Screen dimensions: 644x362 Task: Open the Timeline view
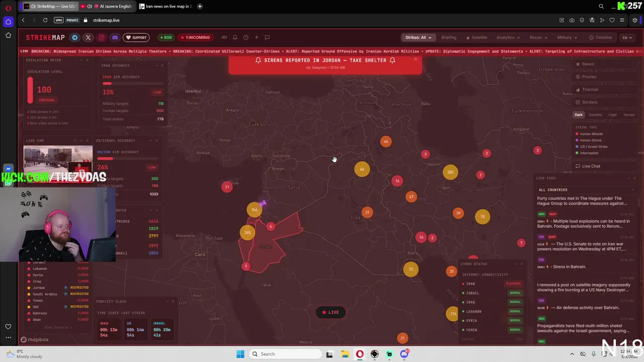pos(600,37)
